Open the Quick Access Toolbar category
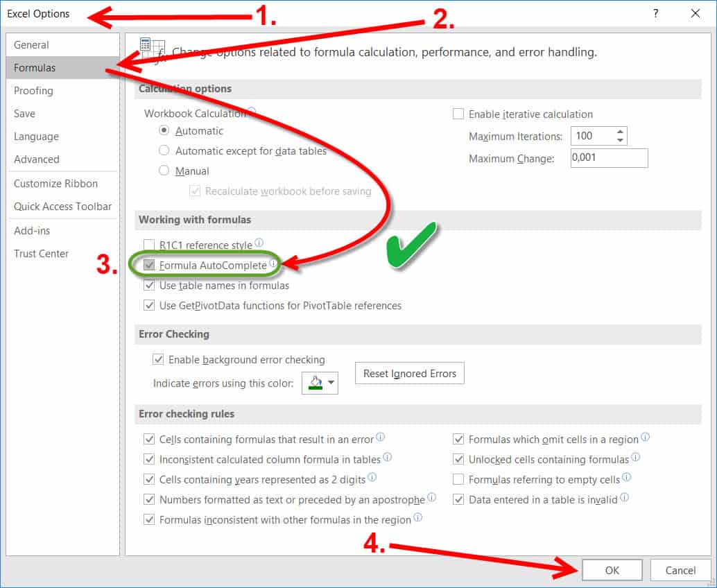 pos(62,206)
